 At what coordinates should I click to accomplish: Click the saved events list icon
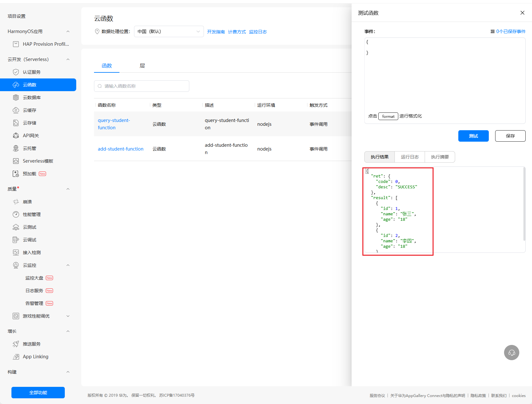[x=493, y=31]
